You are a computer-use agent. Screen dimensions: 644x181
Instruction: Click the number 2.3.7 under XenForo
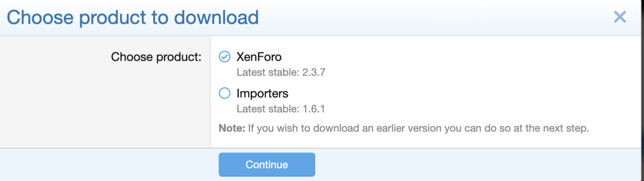click(314, 72)
